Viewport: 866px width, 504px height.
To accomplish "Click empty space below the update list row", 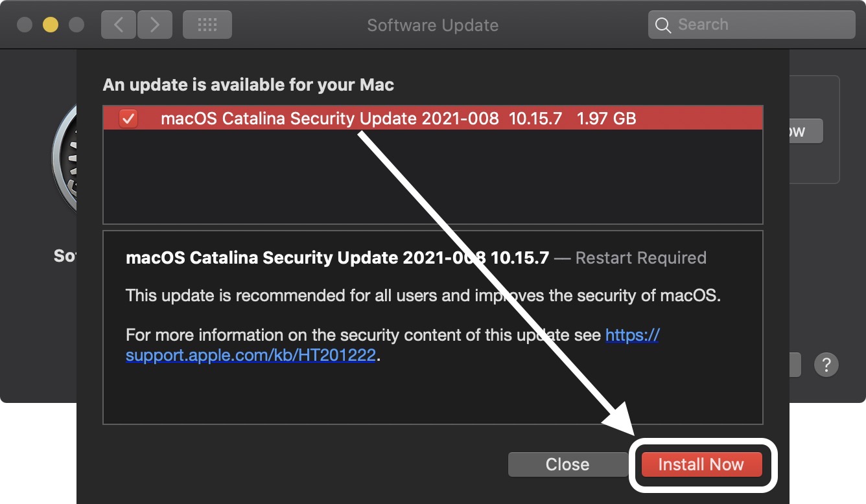I will [432, 176].
